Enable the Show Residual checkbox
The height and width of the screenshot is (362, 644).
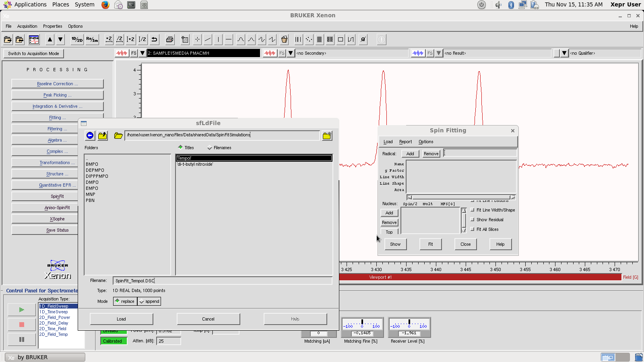click(473, 220)
